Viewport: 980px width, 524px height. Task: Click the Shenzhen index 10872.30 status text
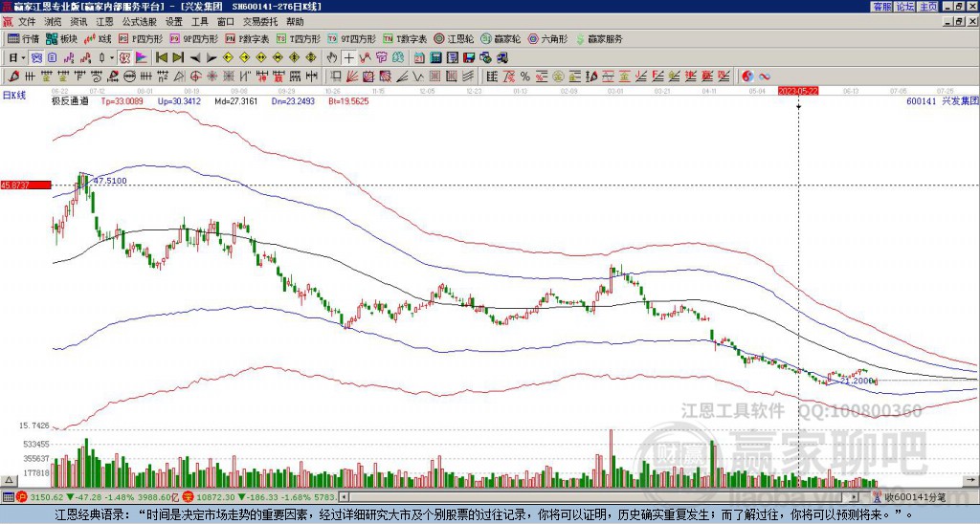pyautogui.click(x=214, y=497)
